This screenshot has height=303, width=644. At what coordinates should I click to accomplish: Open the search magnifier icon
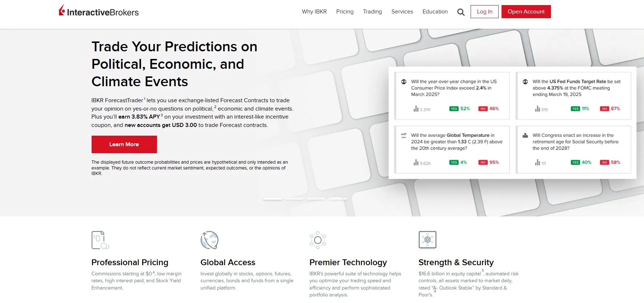point(461,12)
